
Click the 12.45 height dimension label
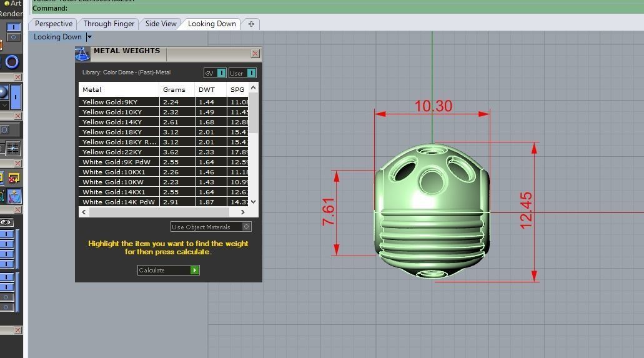point(526,211)
